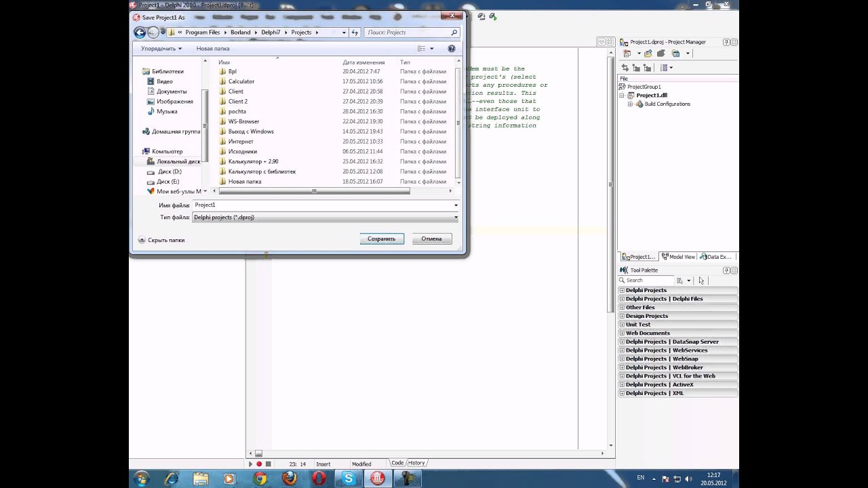868x488 pixels.
Task: Refresh the folder in the address bar
Action: pos(355,32)
